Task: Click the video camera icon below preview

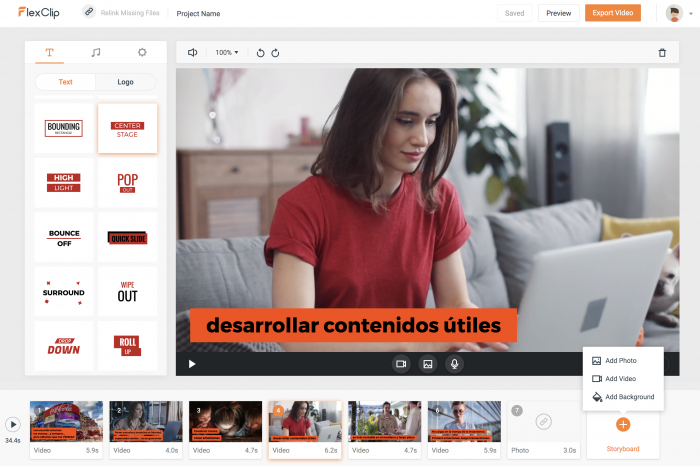Action: 401,364
